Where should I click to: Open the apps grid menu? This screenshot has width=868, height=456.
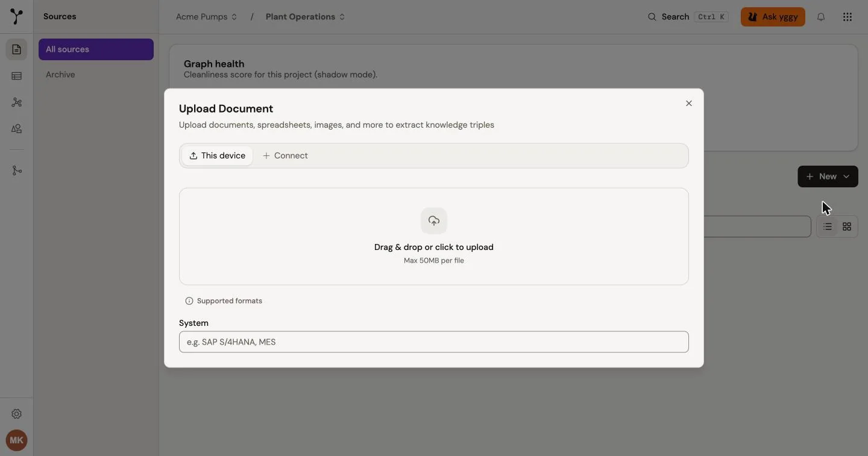848,17
